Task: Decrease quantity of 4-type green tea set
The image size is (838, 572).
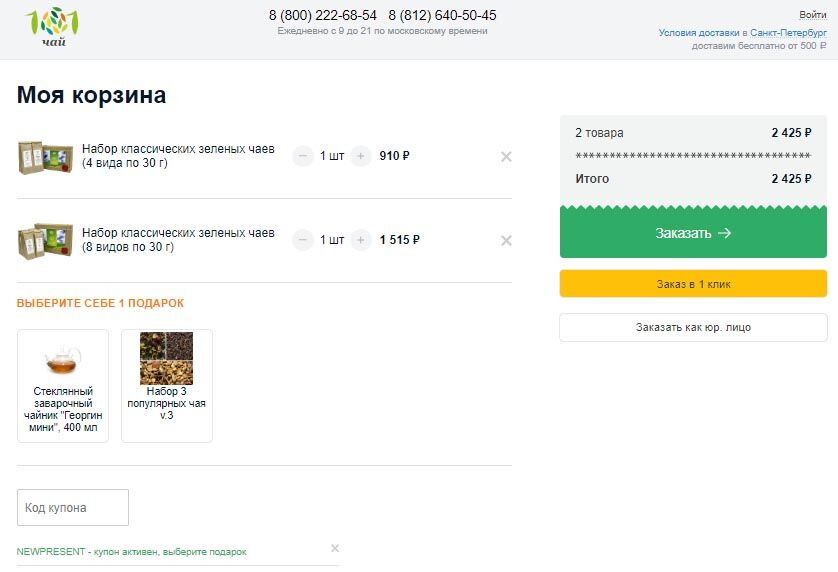Action: [x=303, y=156]
